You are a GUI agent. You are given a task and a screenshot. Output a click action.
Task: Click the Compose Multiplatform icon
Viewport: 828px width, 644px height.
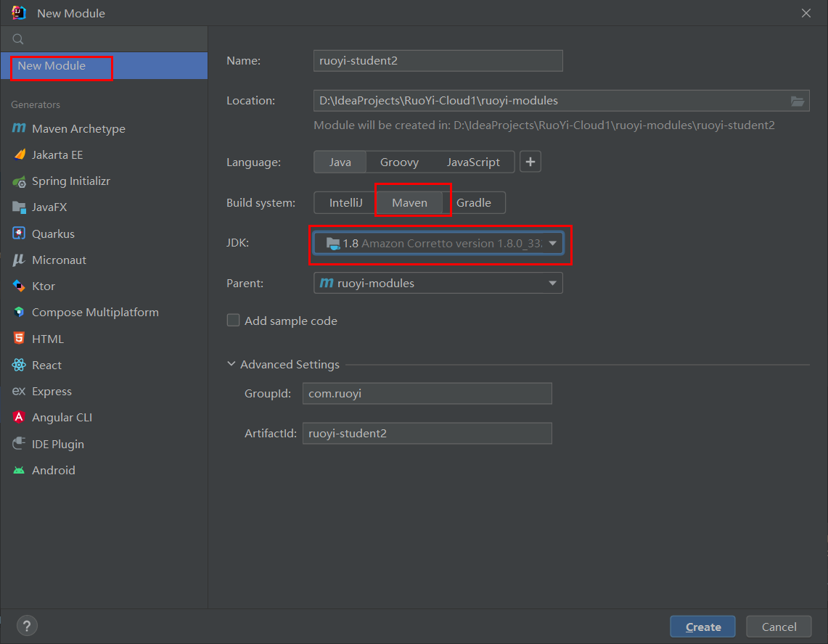pos(19,312)
